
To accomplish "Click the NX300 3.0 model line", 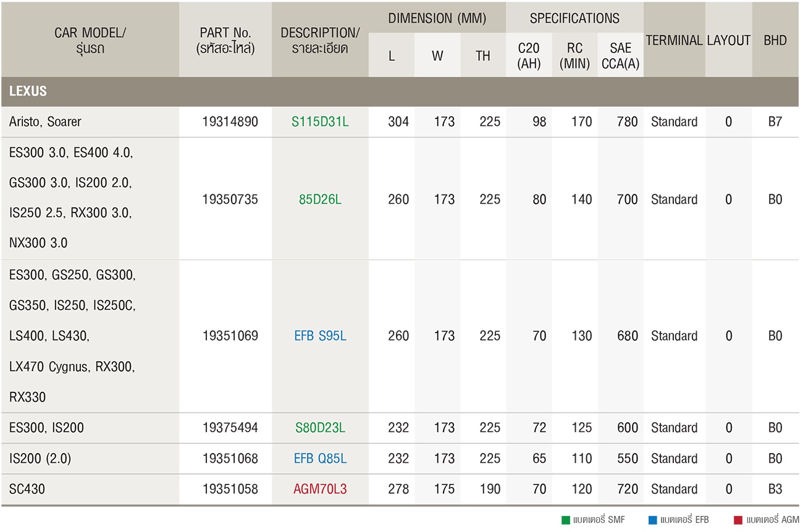I will 38,243.
